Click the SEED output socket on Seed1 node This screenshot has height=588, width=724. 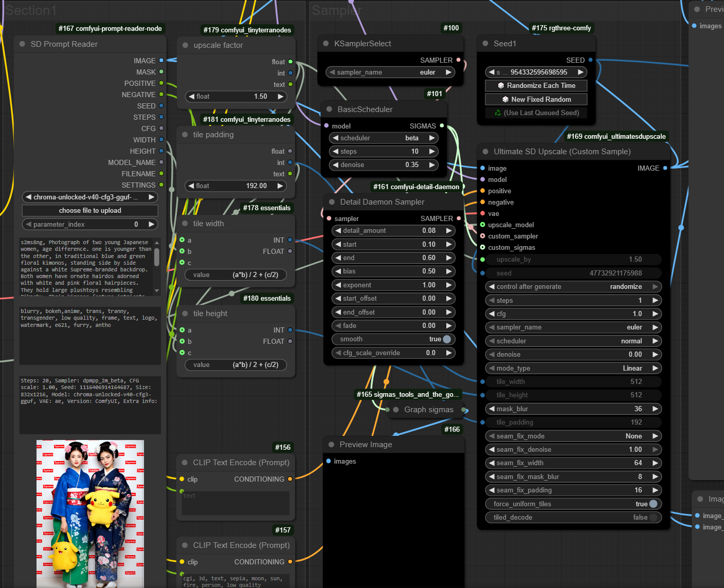tap(590, 60)
